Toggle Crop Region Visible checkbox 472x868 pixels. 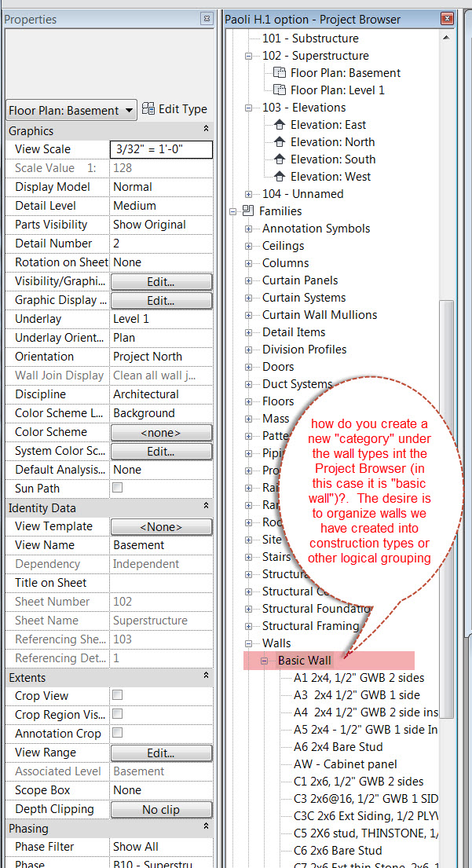click(117, 713)
